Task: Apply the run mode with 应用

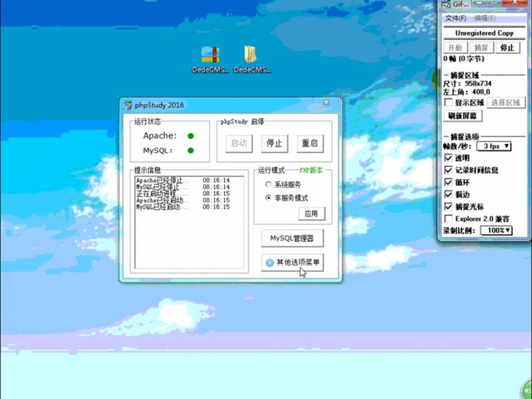Action: pos(311,213)
